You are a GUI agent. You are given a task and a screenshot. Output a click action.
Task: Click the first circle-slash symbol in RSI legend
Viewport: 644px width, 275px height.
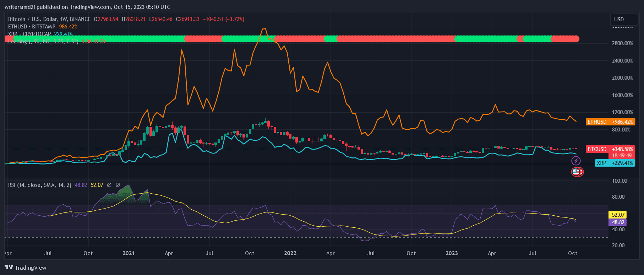point(109,185)
